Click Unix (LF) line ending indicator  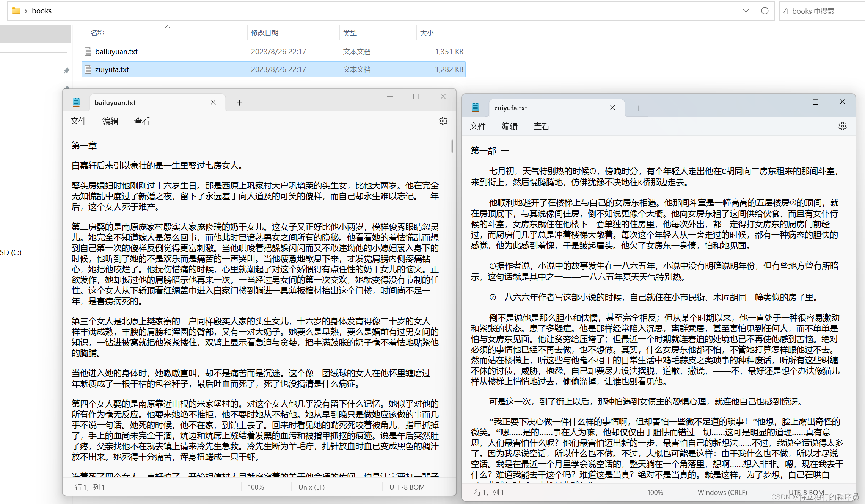point(311,487)
